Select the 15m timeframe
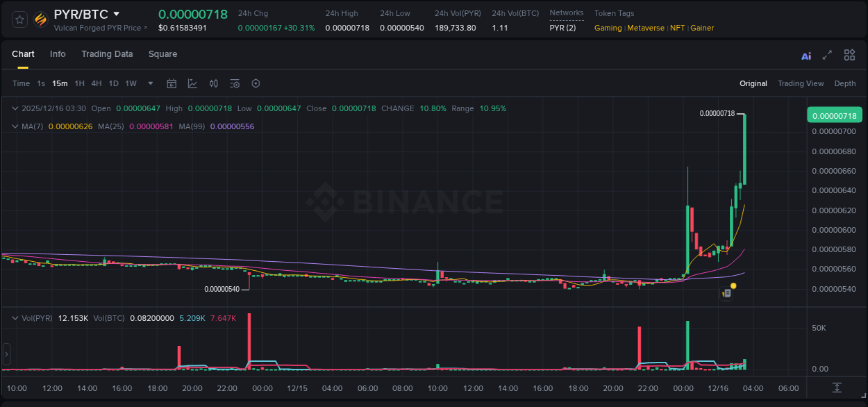868x407 pixels. pos(60,83)
